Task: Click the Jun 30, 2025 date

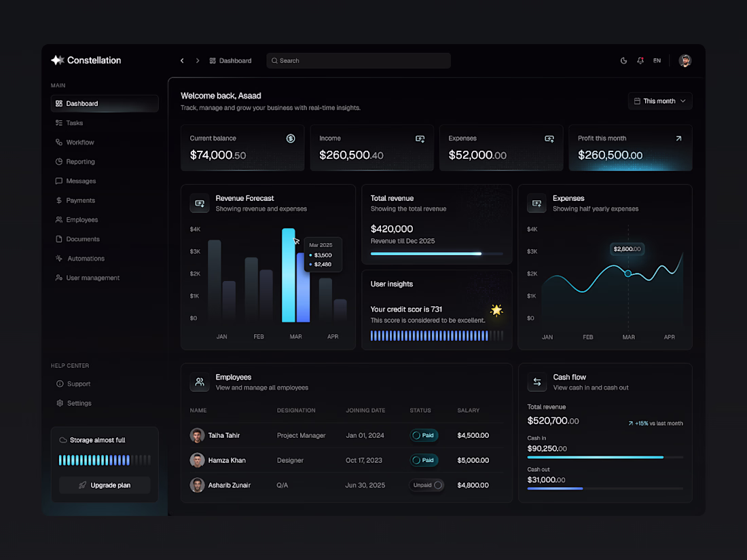Action: coord(365,485)
